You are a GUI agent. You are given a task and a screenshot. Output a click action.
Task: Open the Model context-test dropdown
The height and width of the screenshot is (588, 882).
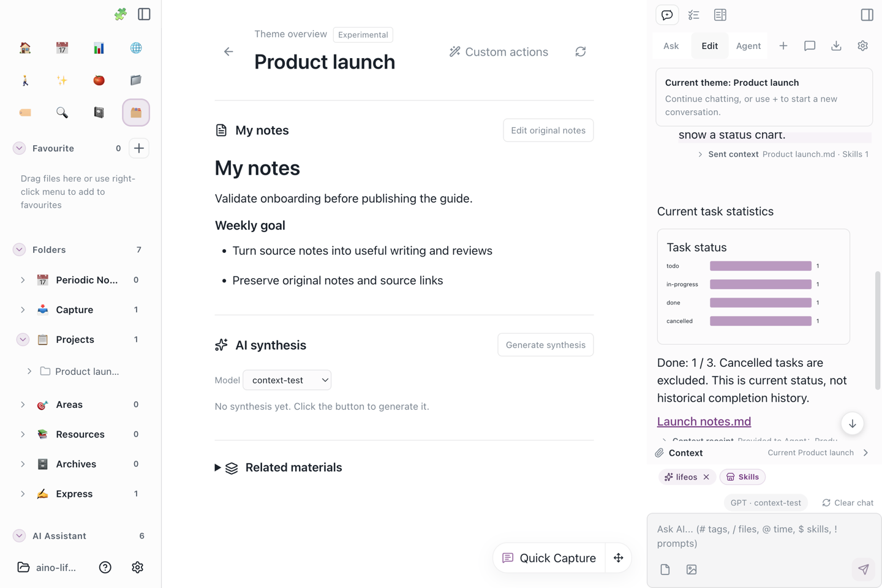(287, 380)
